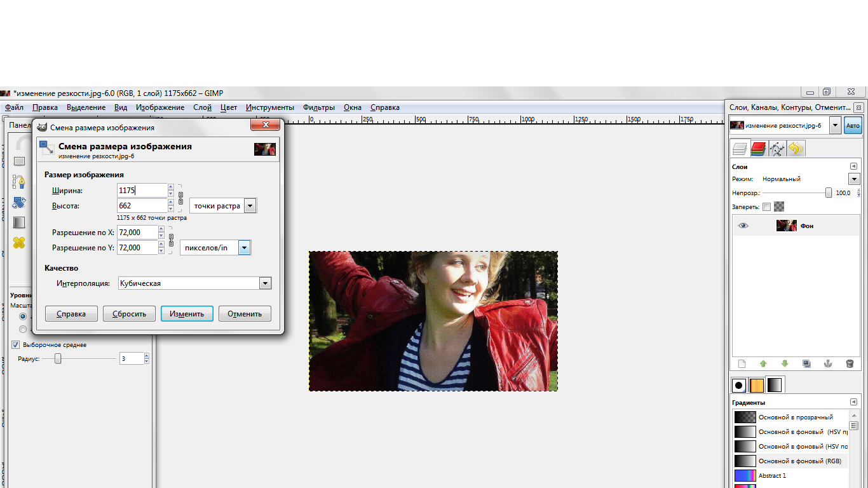Close the Layers dock with small X
Screen dimensions: 868x488
point(858,108)
